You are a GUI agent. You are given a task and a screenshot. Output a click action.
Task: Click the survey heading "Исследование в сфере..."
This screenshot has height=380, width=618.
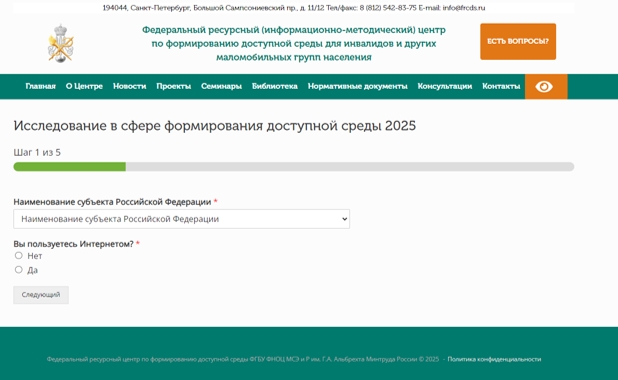click(214, 126)
